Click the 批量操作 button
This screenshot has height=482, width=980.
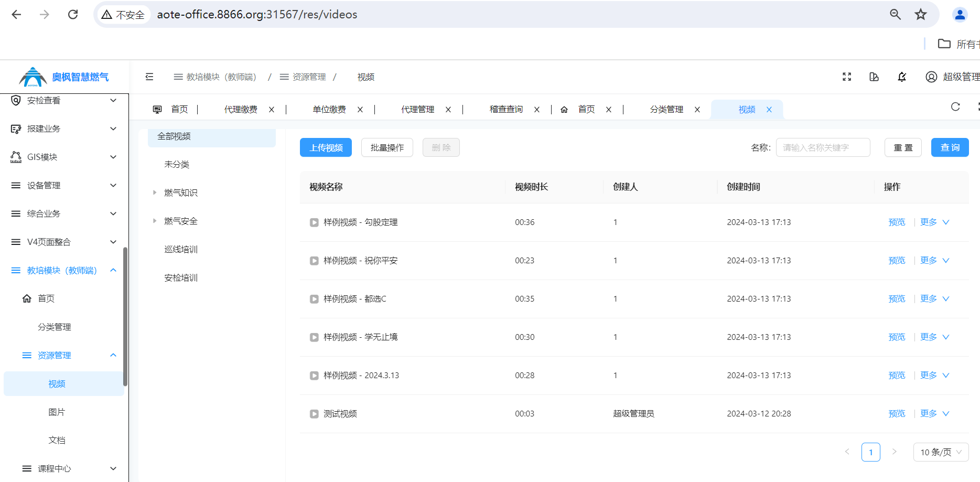pyautogui.click(x=387, y=148)
